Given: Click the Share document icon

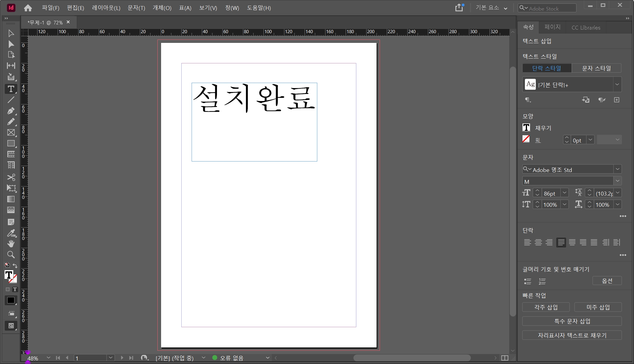Looking at the screenshot, I should click(459, 8).
